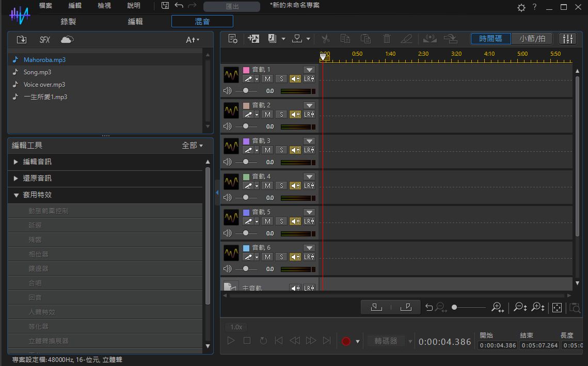The width and height of the screenshot is (588, 366).
Task: Adjust the 音軌 4 volume slider
Action: click(246, 198)
